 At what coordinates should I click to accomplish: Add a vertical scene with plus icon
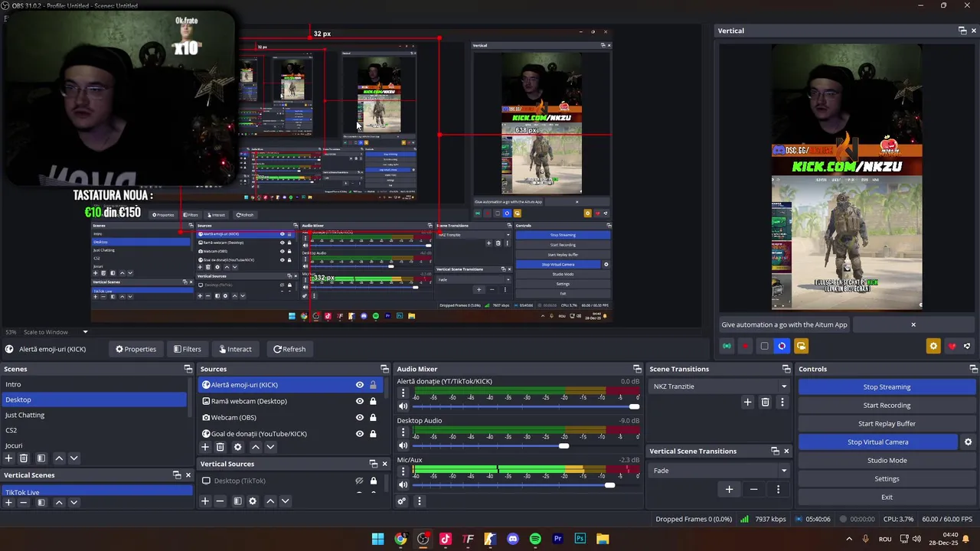click(8, 503)
